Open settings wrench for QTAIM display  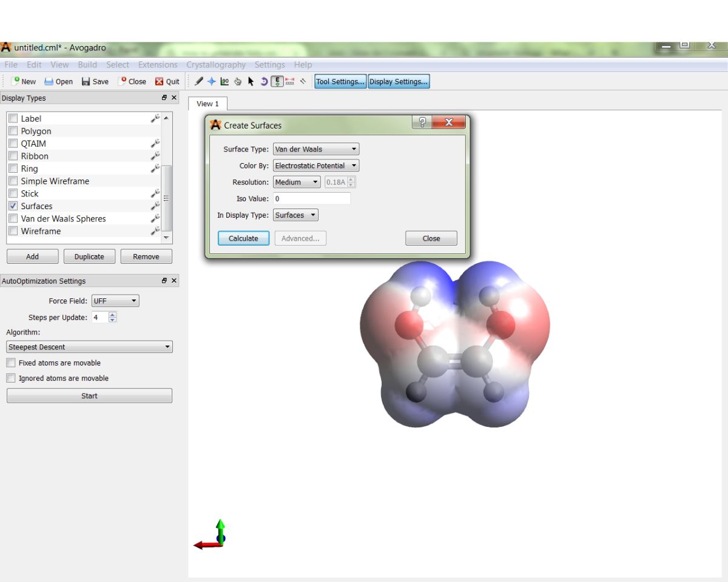[155, 144]
